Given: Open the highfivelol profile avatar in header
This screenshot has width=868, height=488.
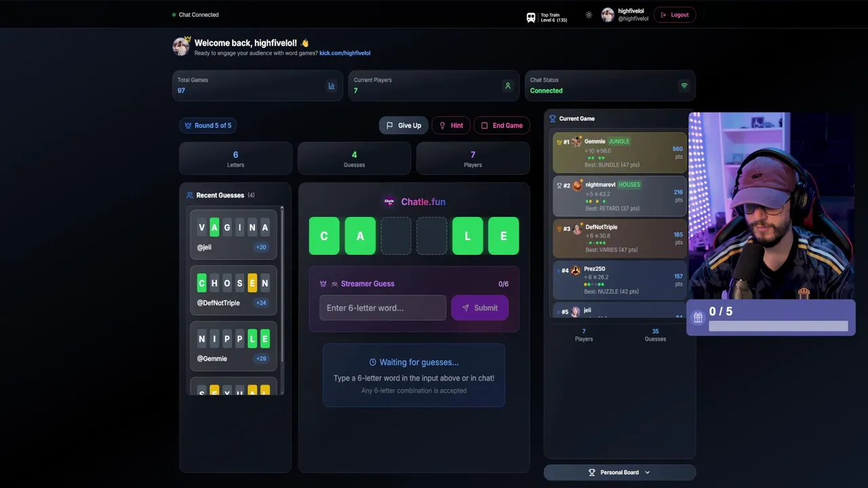Looking at the screenshot, I should [x=608, y=15].
